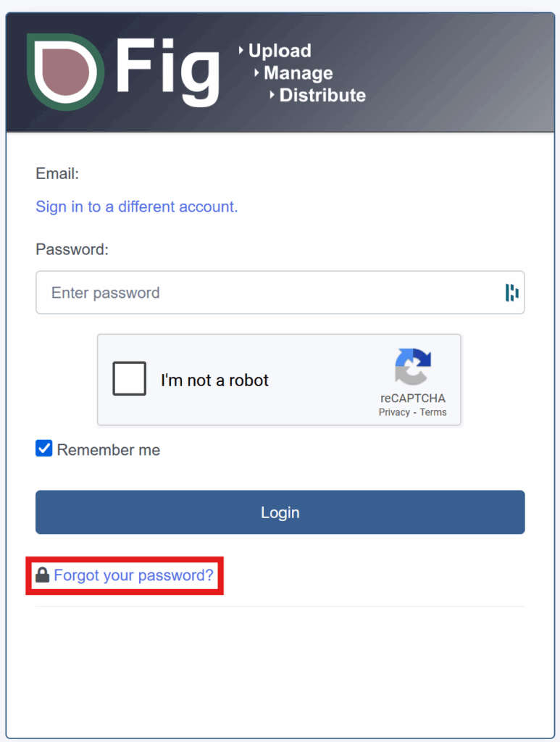Image resolution: width=560 pixels, height=742 pixels.
Task: Click the Fig logo emblem
Action: pyautogui.click(x=65, y=72)
